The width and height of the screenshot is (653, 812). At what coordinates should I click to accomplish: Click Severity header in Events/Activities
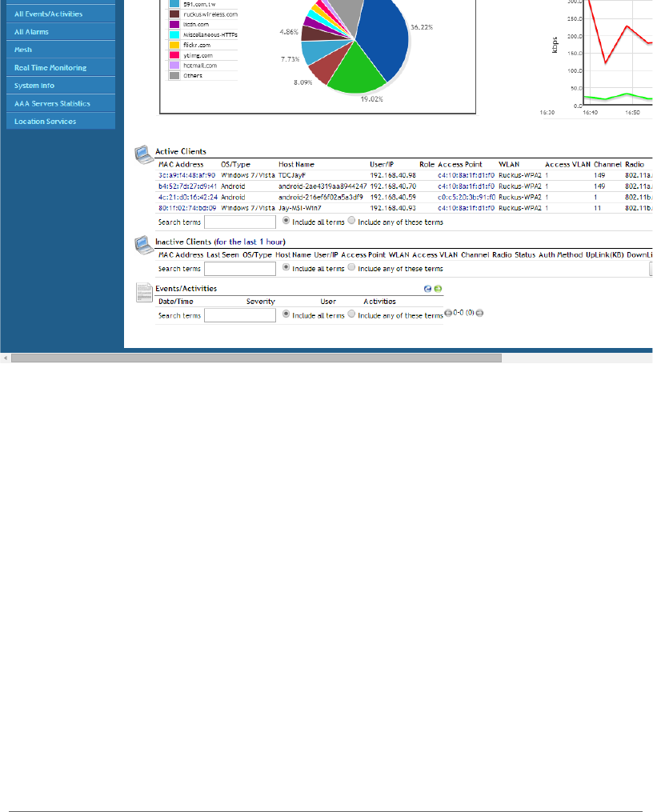(x=260, y=302)
